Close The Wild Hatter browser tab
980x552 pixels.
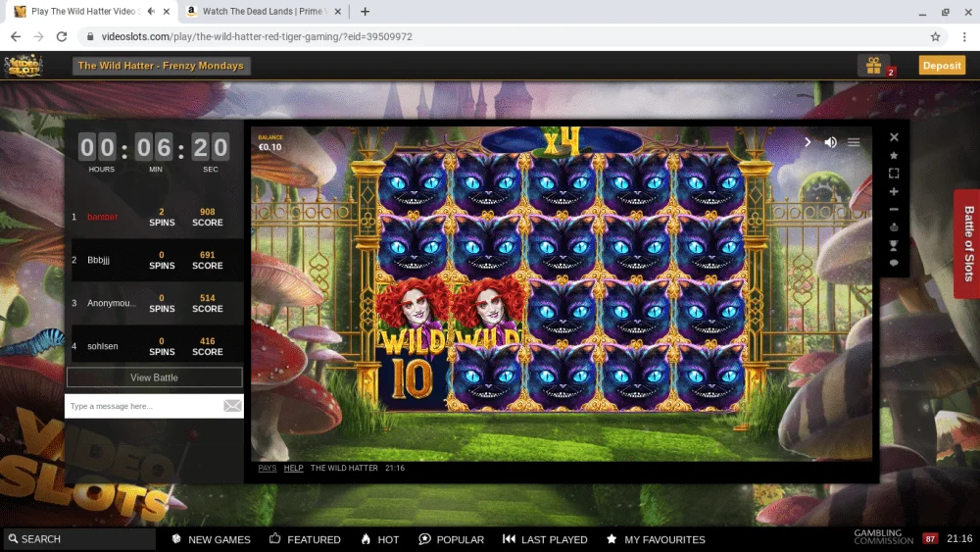pyautogui.click(x=167, y=11)
